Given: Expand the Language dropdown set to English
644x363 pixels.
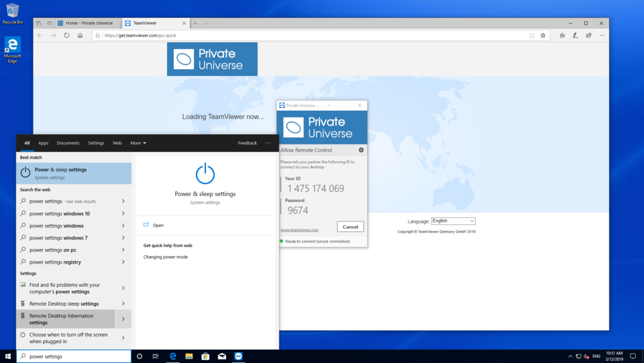Looking at the screenshot, I should [x=453, y=221].
